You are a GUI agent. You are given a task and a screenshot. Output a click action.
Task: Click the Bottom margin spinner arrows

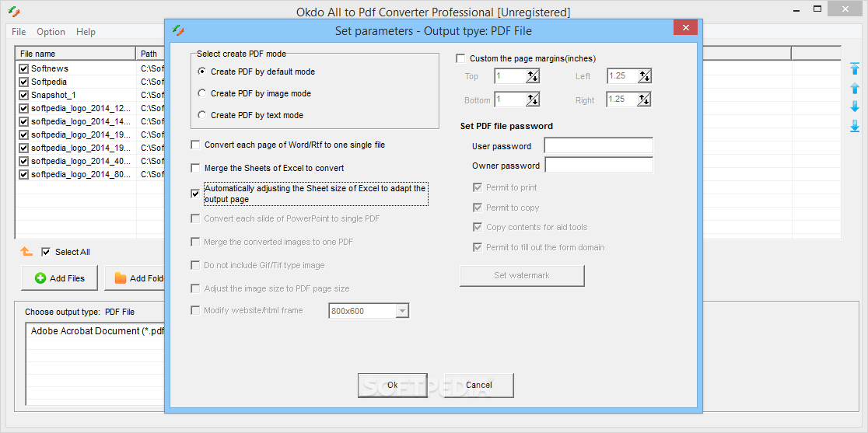[533, 100]
